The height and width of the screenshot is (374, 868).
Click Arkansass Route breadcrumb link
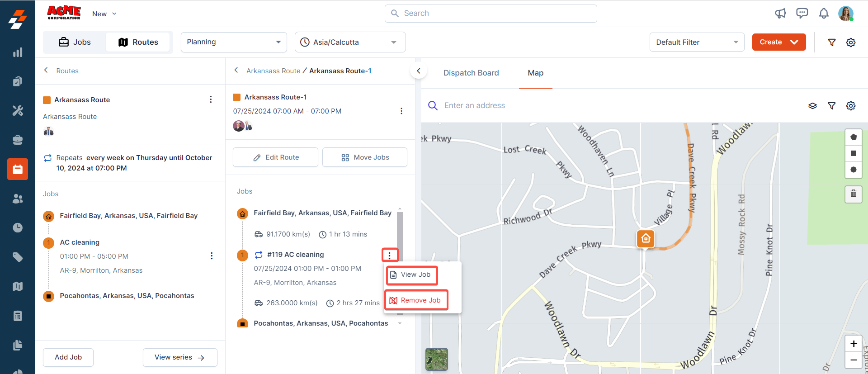coord(274,71)
